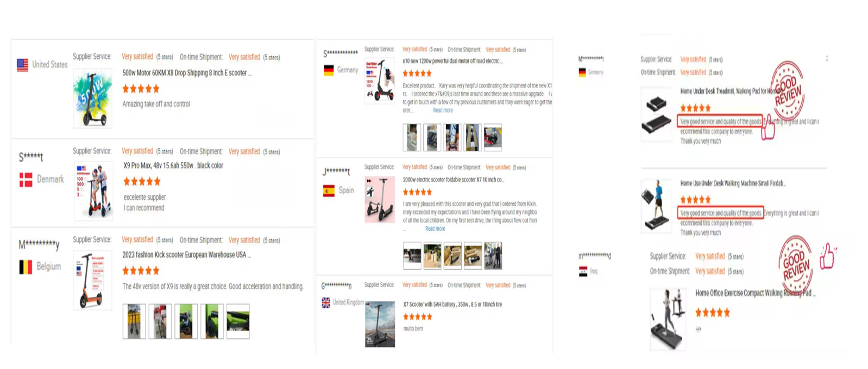The image size is (868, 369).
Task: Open the X7 Scooter with 5AH battery image
Action: tap(380, 324)
